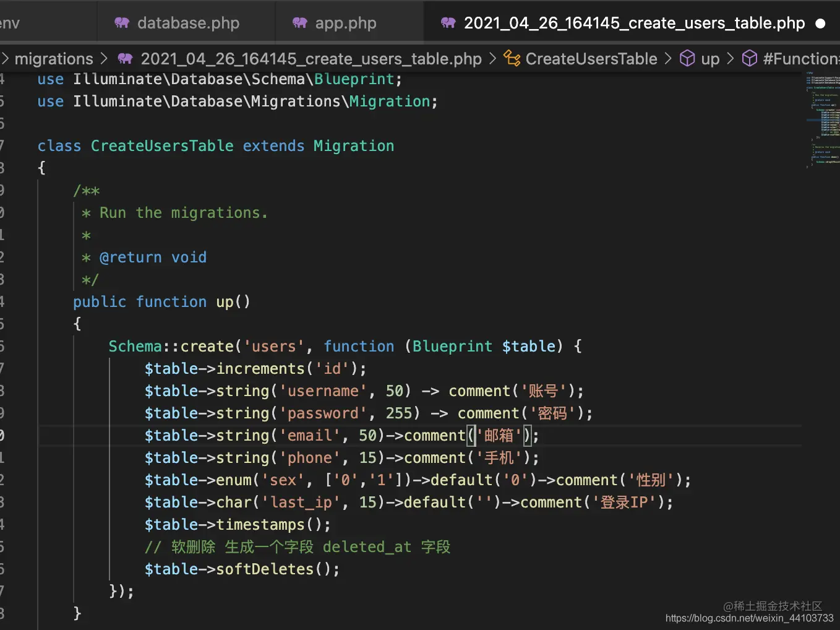Expand chevron after up breadcrumb
The height and width of the screenshot is (630, 840).
point(730,59)
